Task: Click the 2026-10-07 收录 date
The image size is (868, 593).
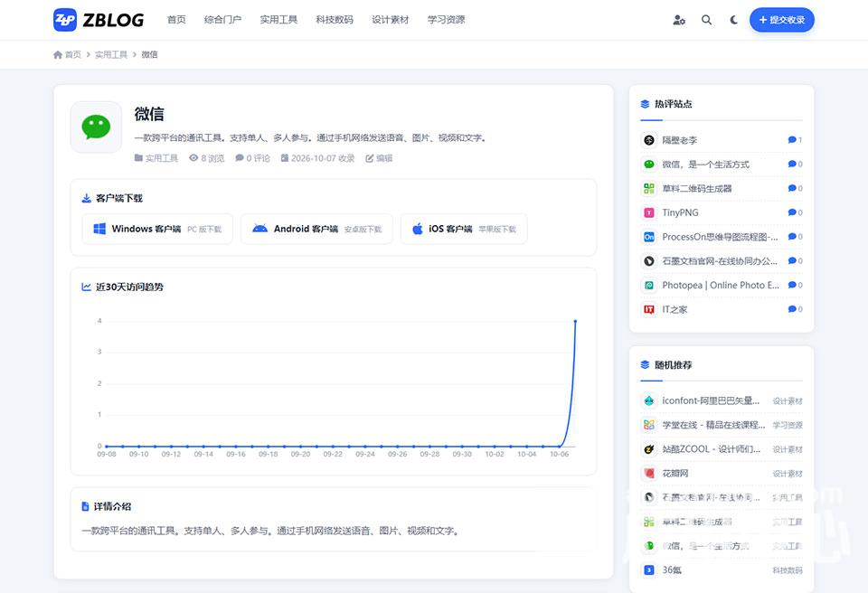Action: pyautogui.click(x=317, y=158)
